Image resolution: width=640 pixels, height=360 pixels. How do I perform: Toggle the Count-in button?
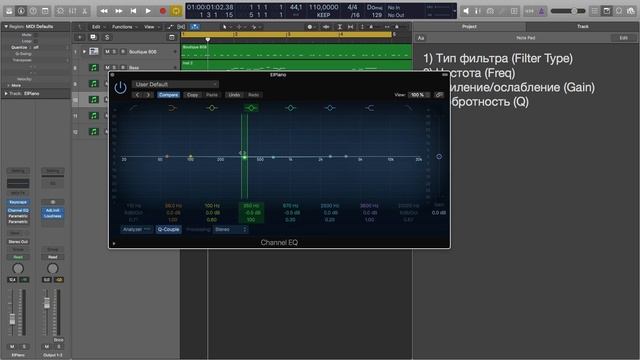pyautogui.click(x=530, y=11)
